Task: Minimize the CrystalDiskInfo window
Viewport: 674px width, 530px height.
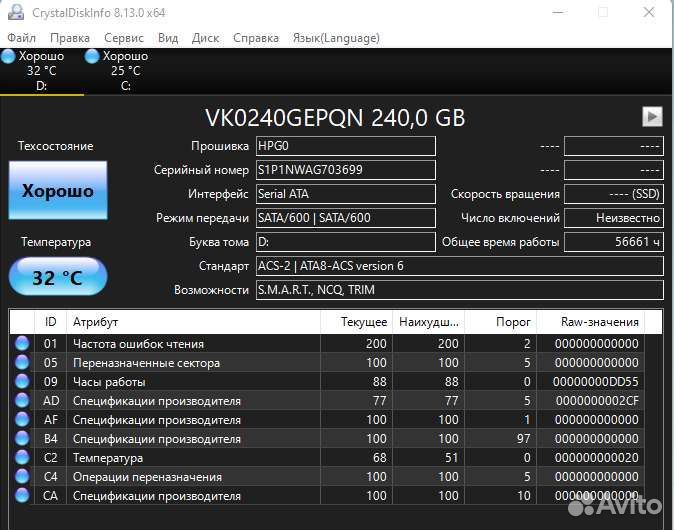Action: pyautogui.click(x=558, y=12)
